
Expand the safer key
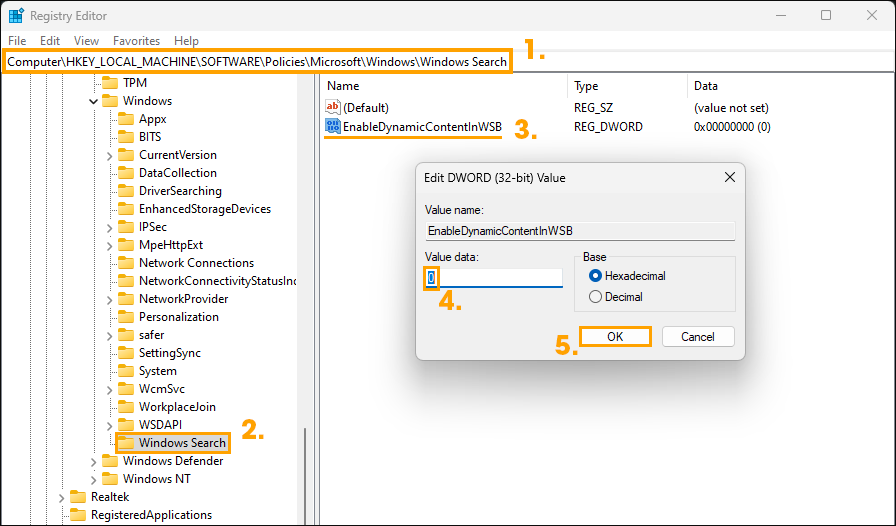(109, 336)
